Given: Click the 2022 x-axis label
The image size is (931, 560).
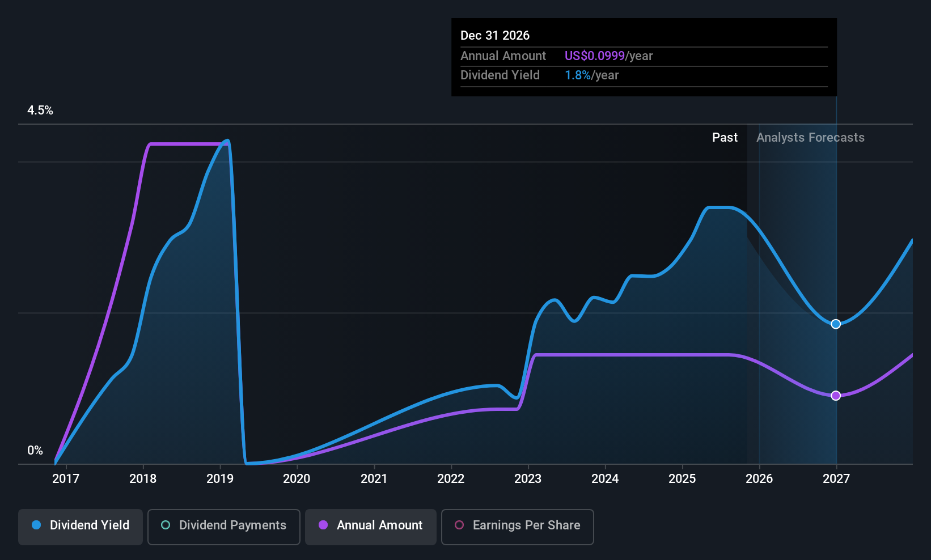Looking at the screenshot, I should point(451,479).
